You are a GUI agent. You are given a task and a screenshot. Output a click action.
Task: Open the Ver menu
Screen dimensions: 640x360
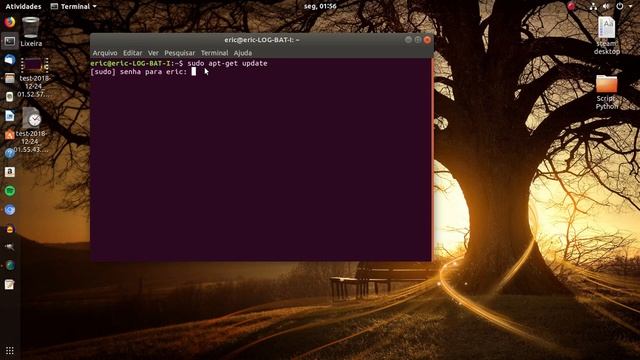[153, 53]
